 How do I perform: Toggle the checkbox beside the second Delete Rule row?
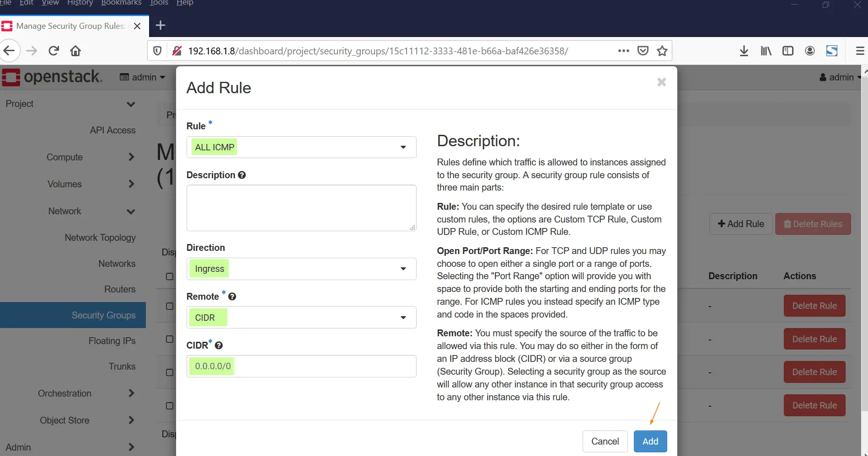point(170,339)
